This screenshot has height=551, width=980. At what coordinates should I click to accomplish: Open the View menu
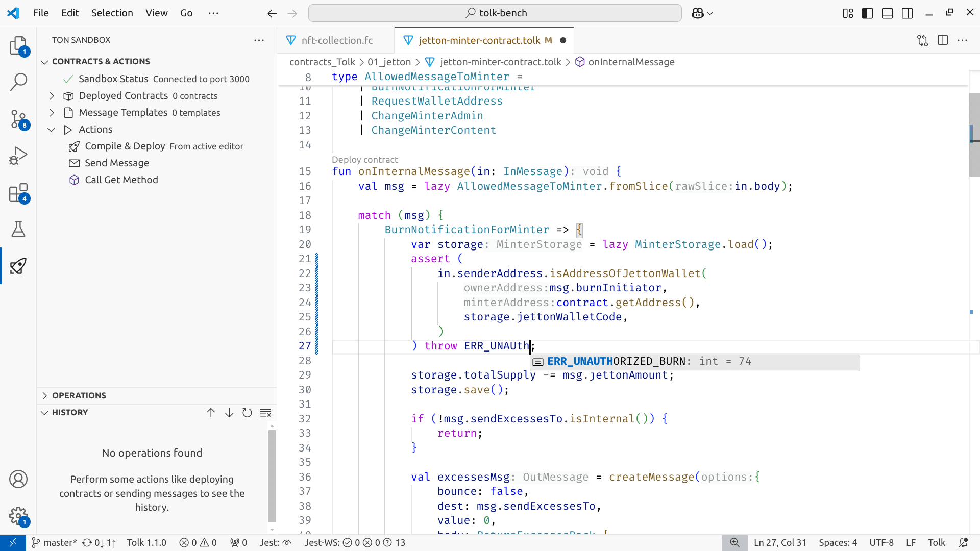pos(157,13)
